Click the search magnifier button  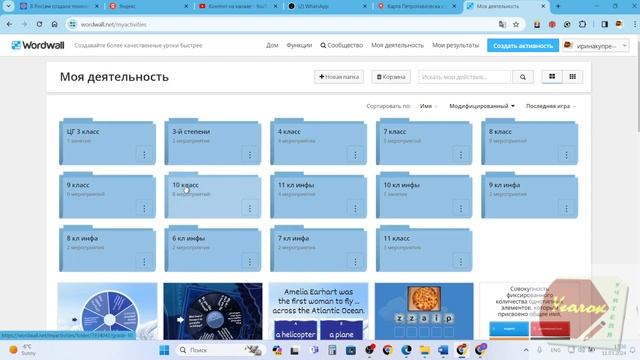pyautogui.click(x=523, y=77)
